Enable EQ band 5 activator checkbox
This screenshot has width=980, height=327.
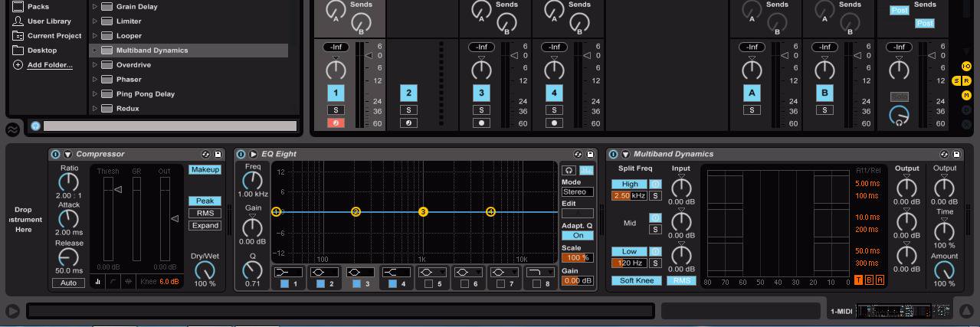[428, 284]
